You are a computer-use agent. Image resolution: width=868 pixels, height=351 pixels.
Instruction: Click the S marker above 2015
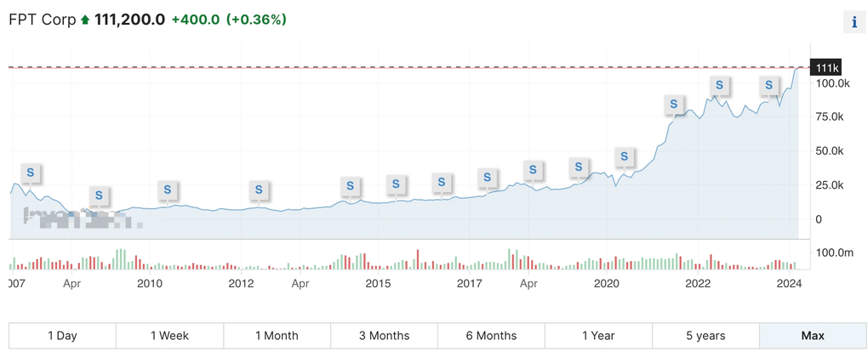(x=396, y=184)
